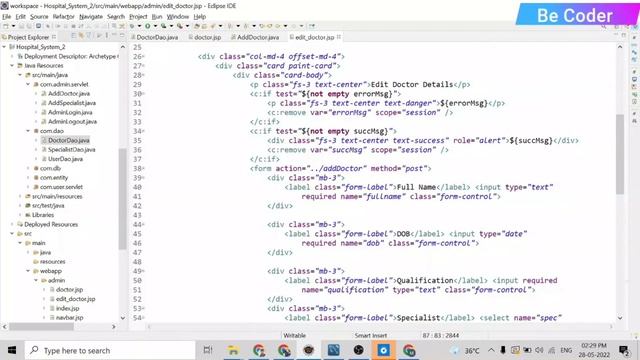This screenshot has width=640, height=360.
Task: Open Task View on the taskbar
Action: click(x=208, y=350)
